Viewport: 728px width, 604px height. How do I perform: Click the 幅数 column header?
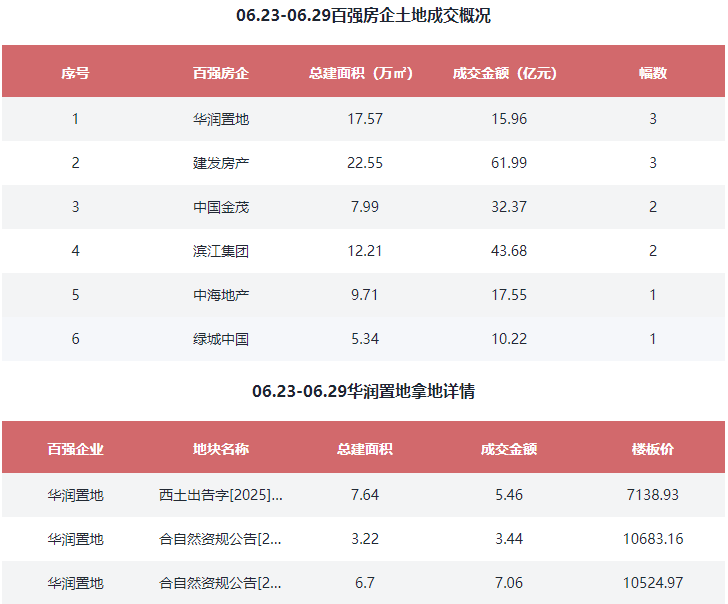click(653, 73)
